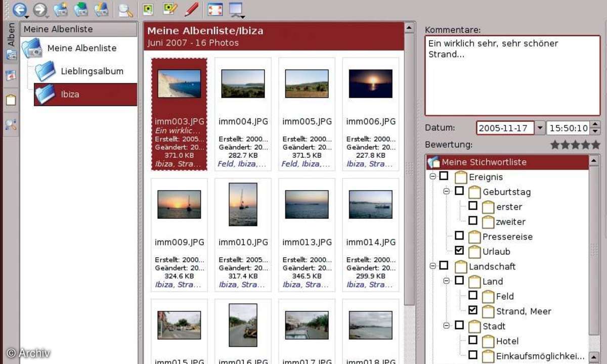Click the thumbnail view scrollbar up arrow
This screenshot has width=607, height=364.
click(409, 27)
